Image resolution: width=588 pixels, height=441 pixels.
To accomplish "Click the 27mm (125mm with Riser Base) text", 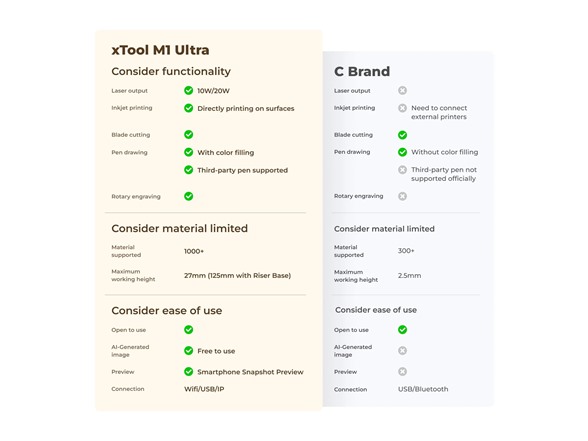I will (x=237, y=275).
